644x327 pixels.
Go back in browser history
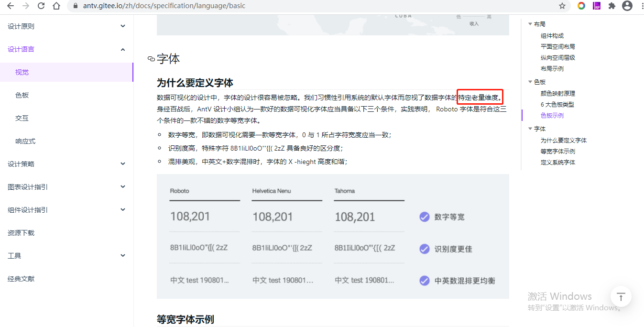point(11,6)
